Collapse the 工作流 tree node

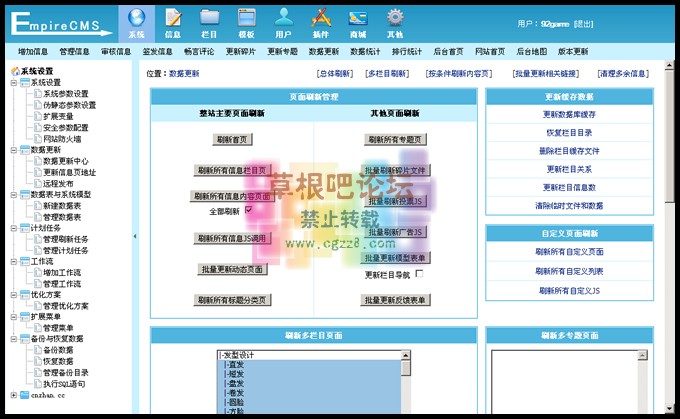(x=13, y=262)
